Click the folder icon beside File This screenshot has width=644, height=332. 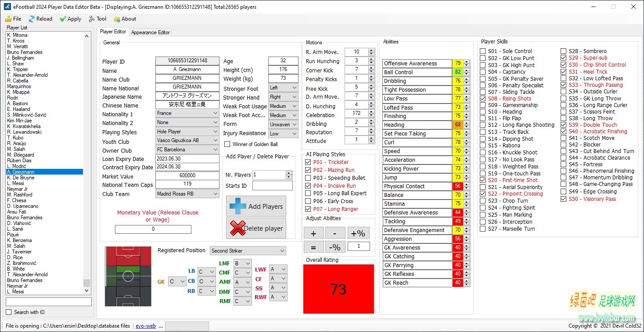8,19
